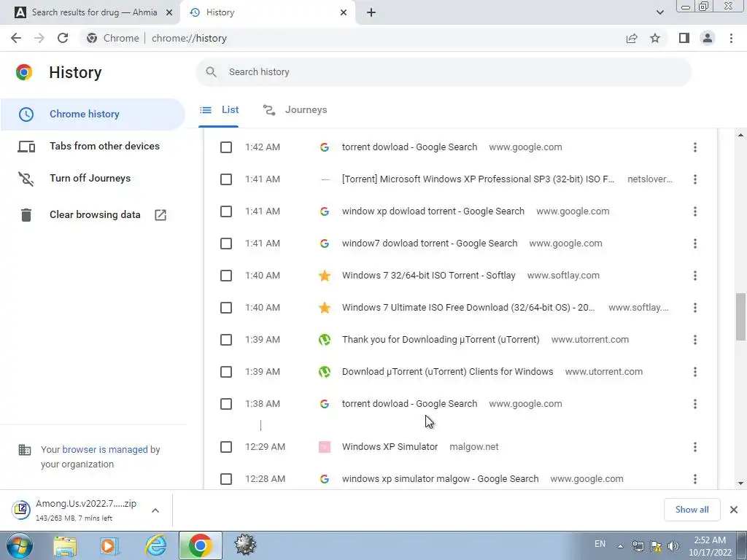Check the window7 dowload torrent entry
Screen dimensions: 747x560
226,244
